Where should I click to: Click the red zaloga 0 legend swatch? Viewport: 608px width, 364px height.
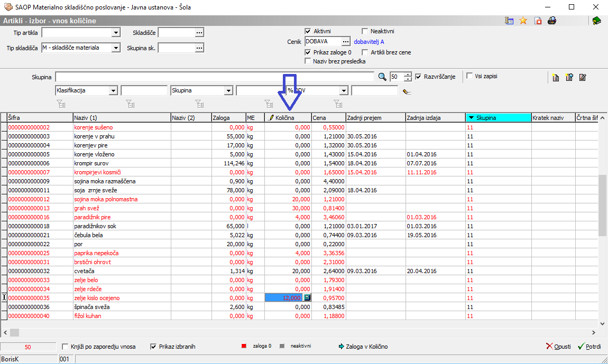point(244,346)
